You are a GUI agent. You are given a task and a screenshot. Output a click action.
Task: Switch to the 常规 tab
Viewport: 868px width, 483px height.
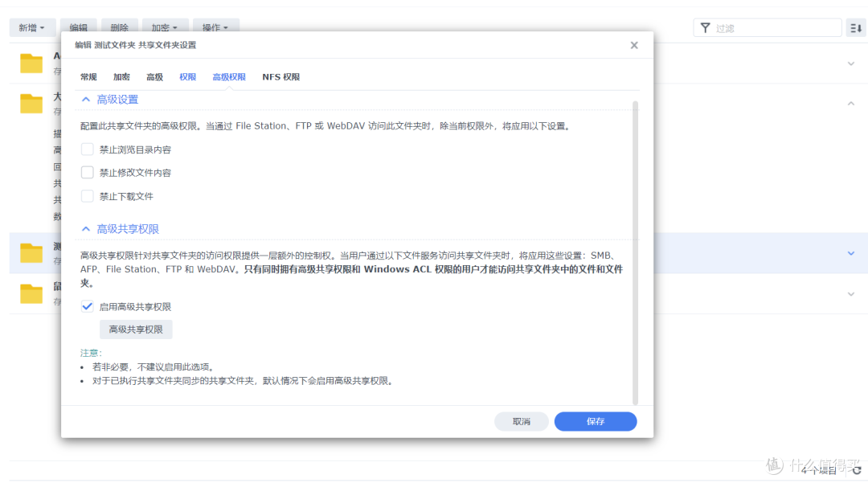(88, 77)
